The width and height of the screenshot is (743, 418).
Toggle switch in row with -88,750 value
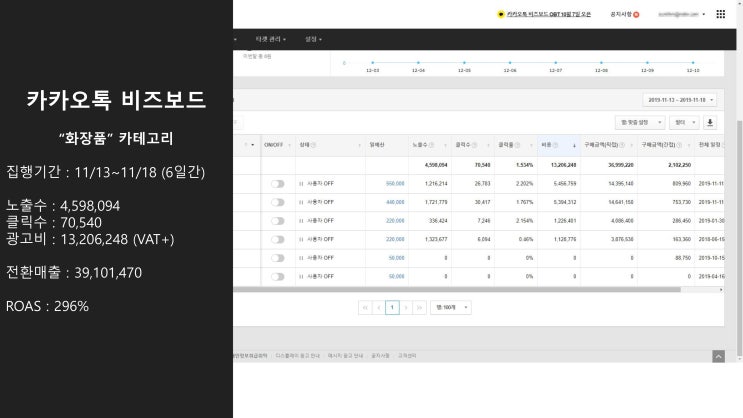click(x=278, y=258)
